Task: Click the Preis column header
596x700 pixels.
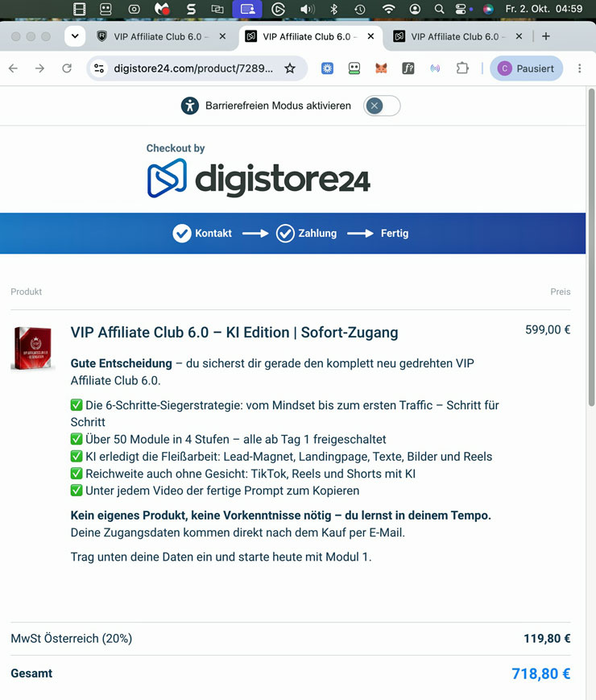Action: (561, 292)
